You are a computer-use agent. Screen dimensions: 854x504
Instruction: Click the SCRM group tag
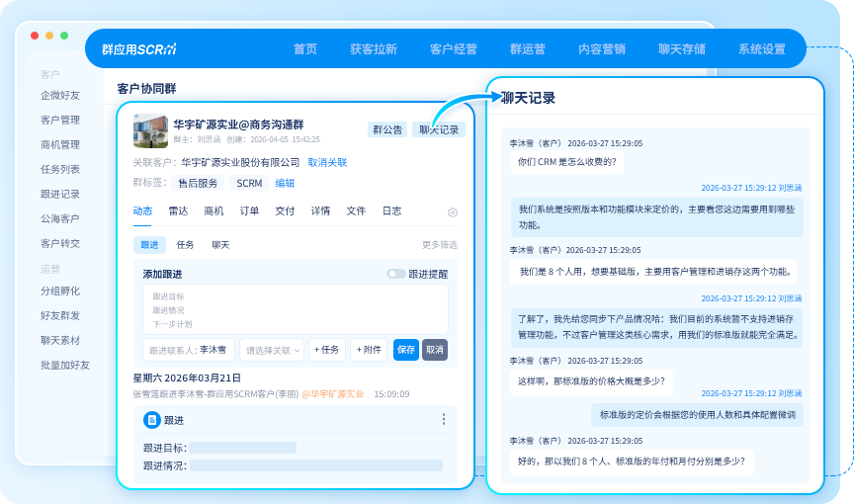pos(249,184)
